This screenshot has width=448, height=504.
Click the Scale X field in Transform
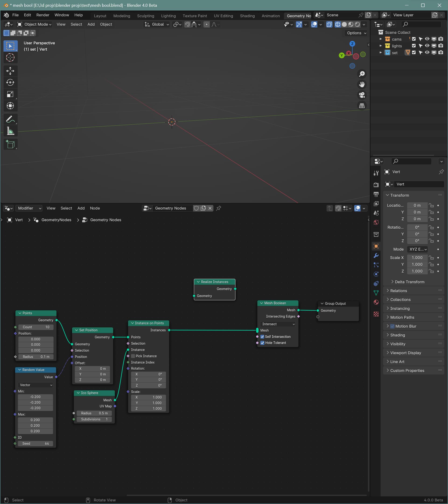tap(417, 258)
